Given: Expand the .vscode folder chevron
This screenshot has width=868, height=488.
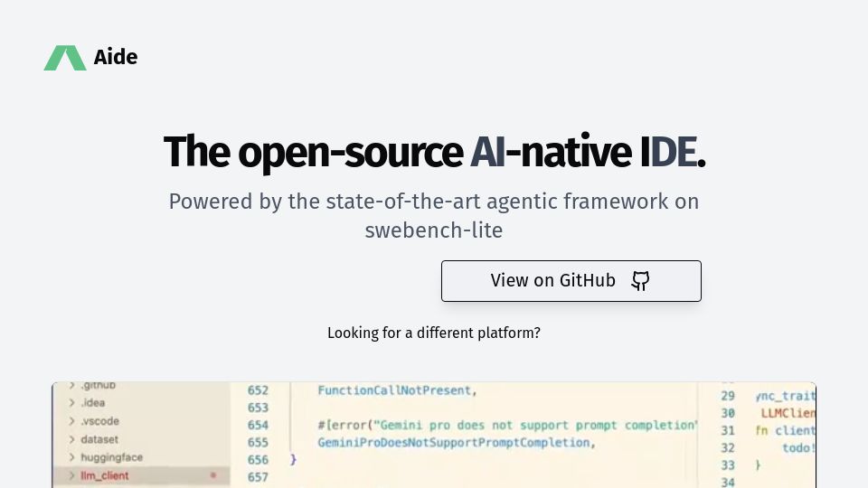Looking at the screenshot, I should 71,421.
